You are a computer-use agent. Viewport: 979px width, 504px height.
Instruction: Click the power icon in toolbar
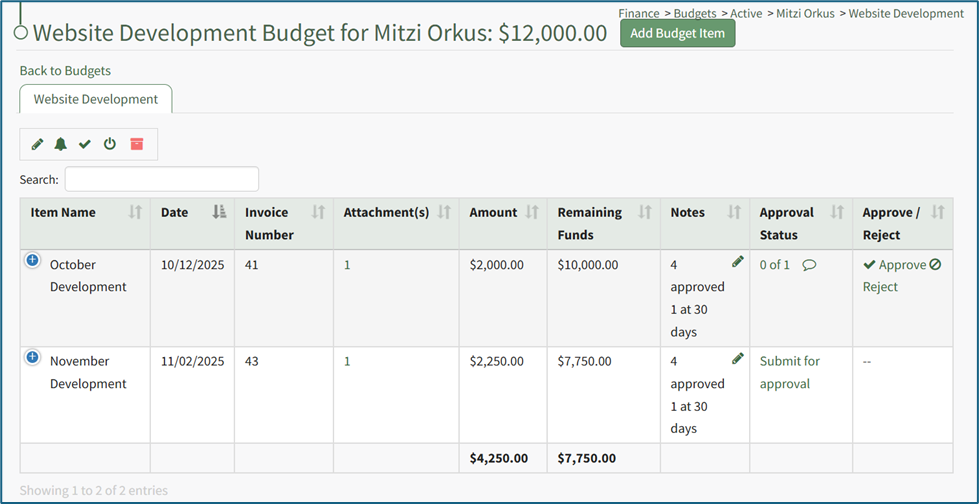110,144
